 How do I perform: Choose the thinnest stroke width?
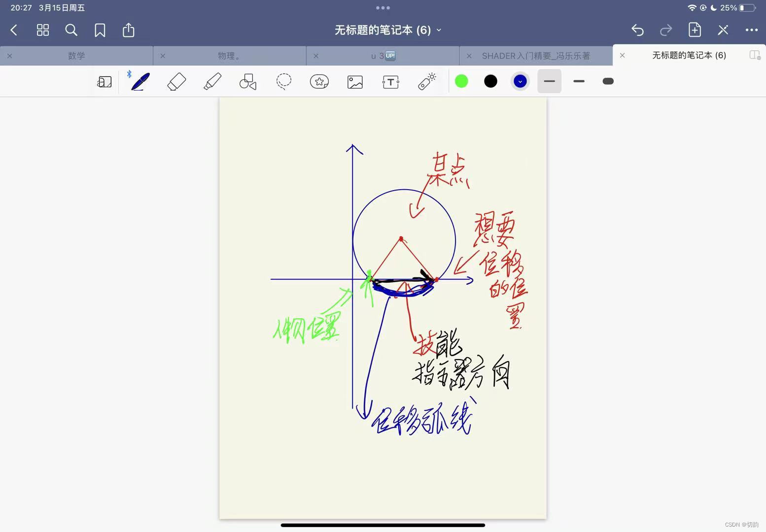[550, 81]
